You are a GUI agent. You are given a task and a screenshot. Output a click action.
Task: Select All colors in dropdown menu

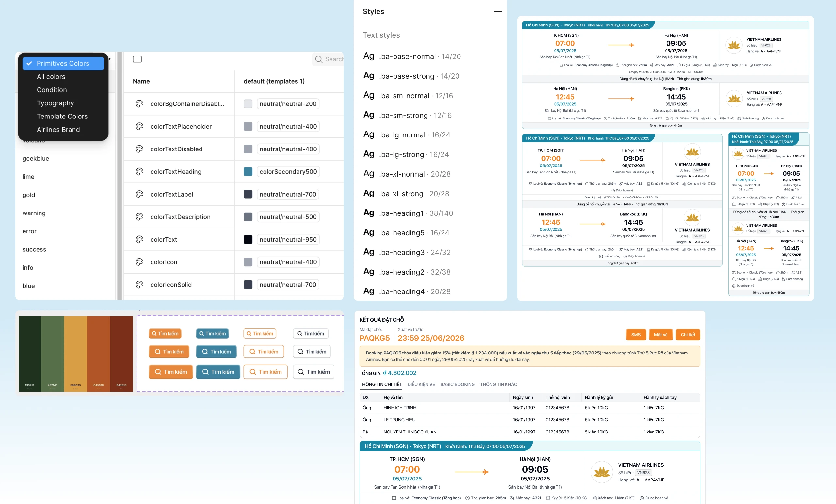[51, 77]
